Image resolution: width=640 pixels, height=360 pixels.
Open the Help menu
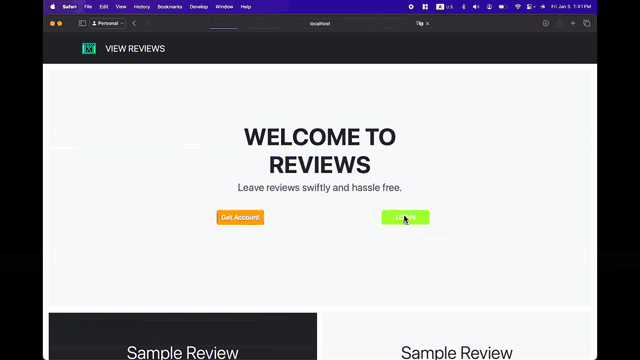[x=246, y=7]
